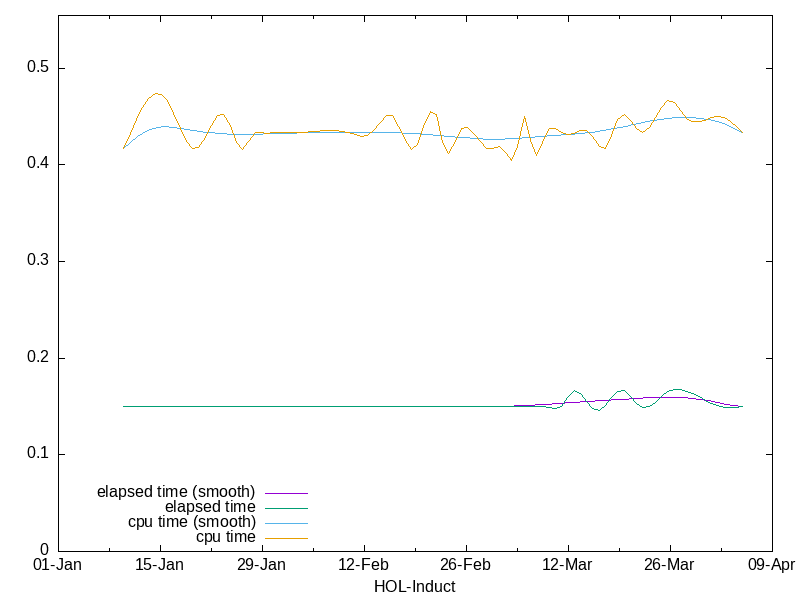Click the 'cpu time' legend label
This screenshot has width=800, height=600.
pyautogui.click(x=226, y=537)
